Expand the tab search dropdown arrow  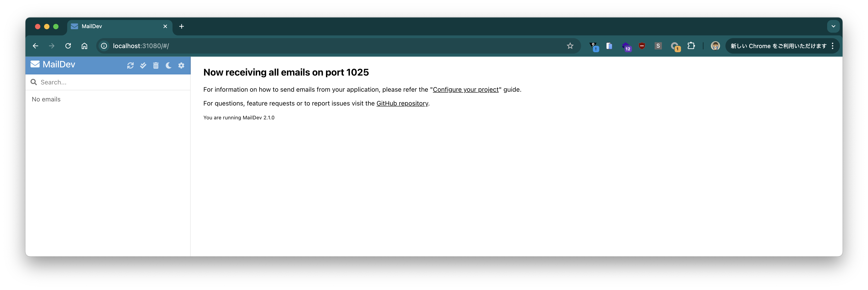pos(833,26)
